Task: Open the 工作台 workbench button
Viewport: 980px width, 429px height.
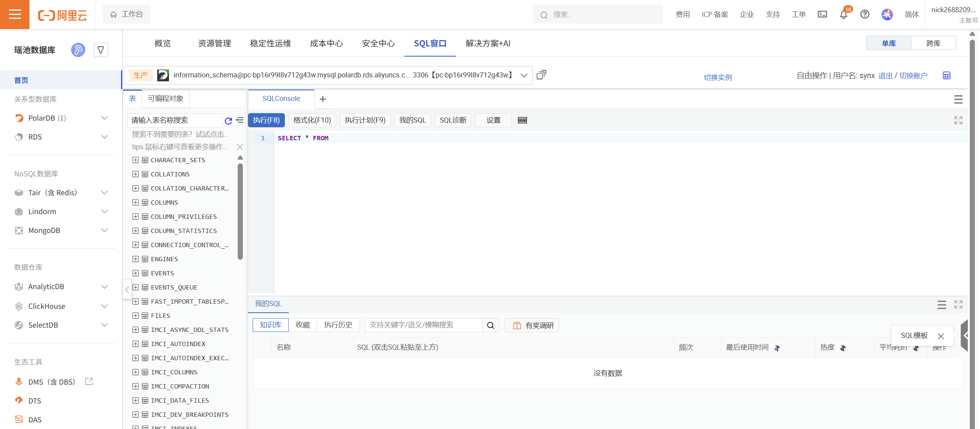Action: 126,15
